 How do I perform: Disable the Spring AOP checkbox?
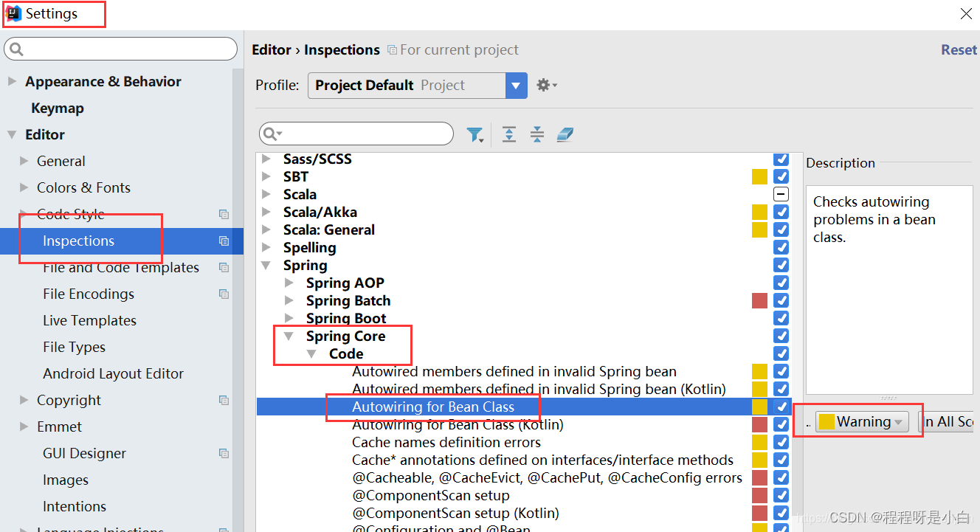pyautogui.click(x=781, y=283)
